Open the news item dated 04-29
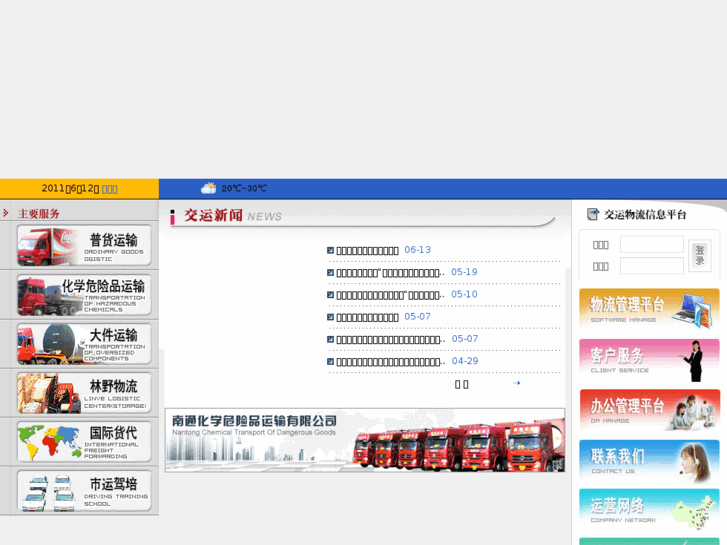This screenshot has width=727, height=545. [x=390, y=362]
